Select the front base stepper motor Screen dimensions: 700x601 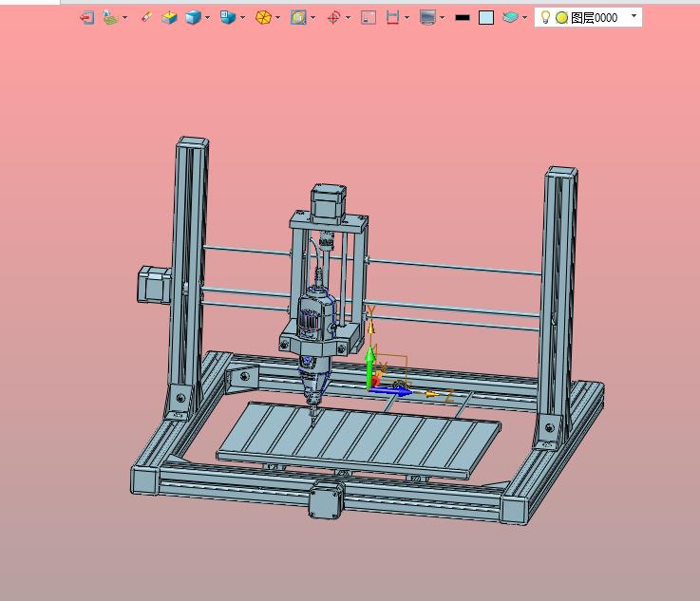[327, 499]
